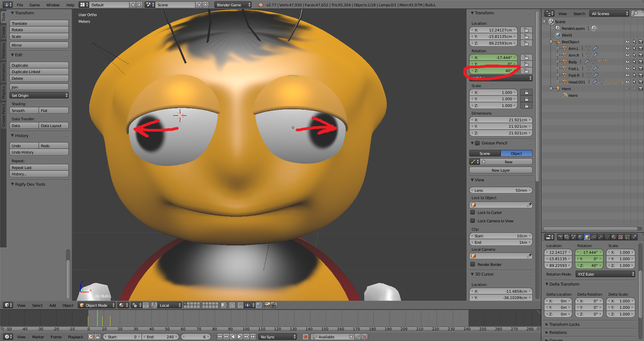Open the Window menu
This screenshot has width=644, height=341.
tap(53, 5)
